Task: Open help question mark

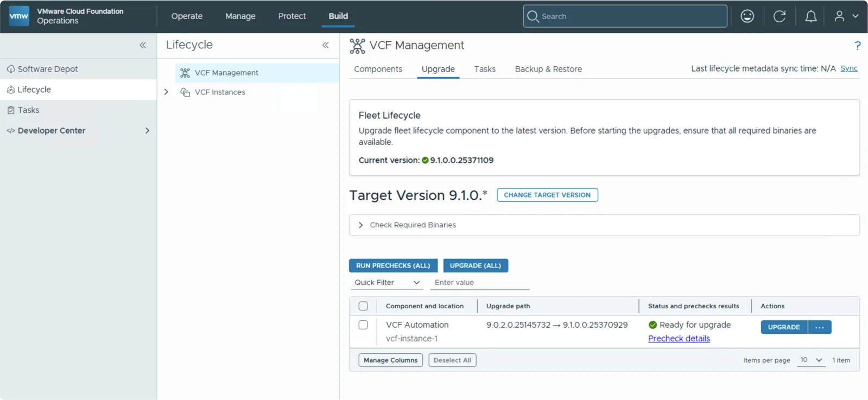Action: pos(858,46)
